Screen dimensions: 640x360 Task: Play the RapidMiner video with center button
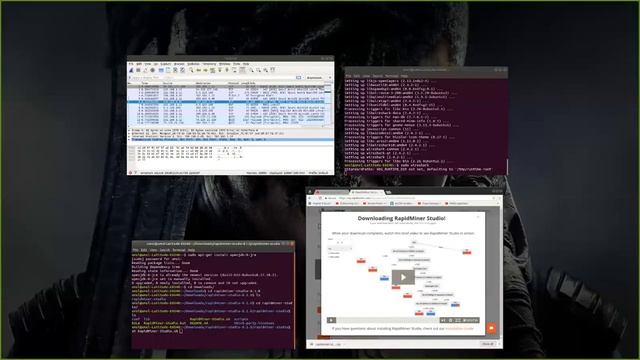(x=403, y=278)
